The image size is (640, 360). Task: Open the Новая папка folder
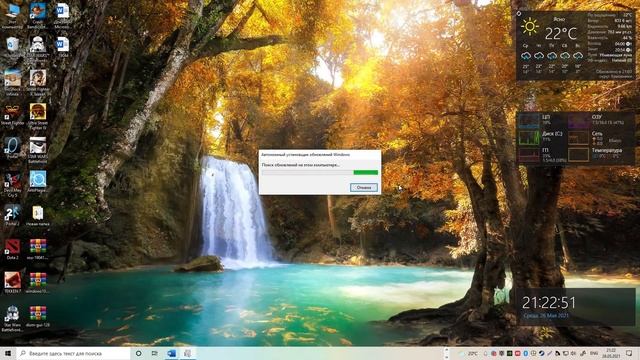pos(38,216)
